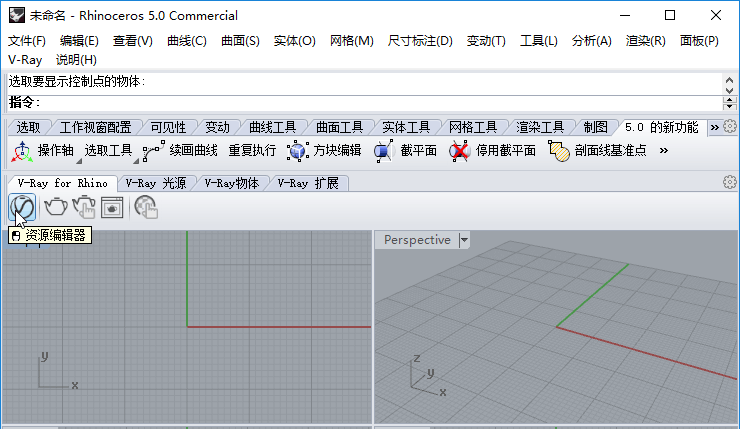Open the toolbar tab settings gear
The width and height of the screenshot is (740, 429).
730,126
